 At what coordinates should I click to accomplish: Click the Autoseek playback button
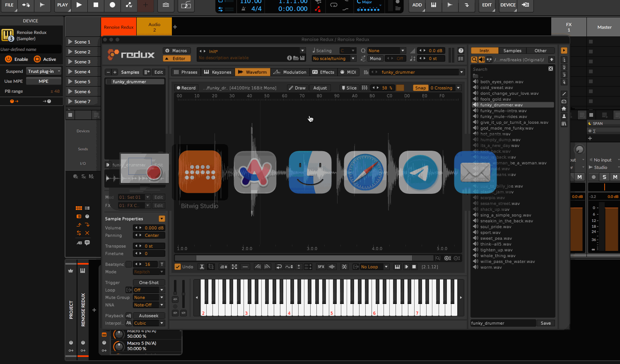[x=149, y=316]
